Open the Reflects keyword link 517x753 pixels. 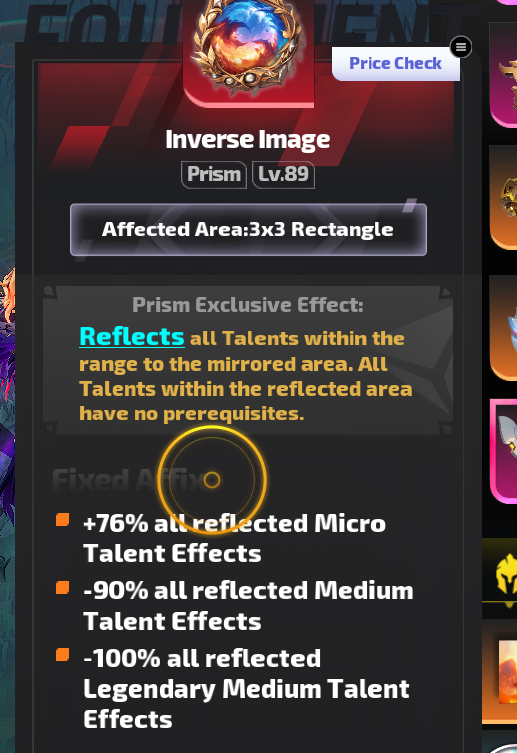(x=132, y=337)
